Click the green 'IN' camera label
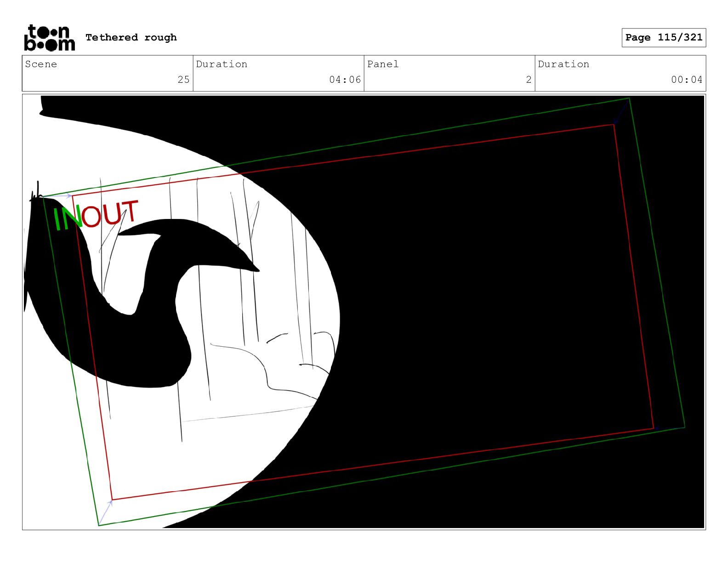Image resolution: width=728 pixels, height=563 pixels. click(x=67, y=218)
